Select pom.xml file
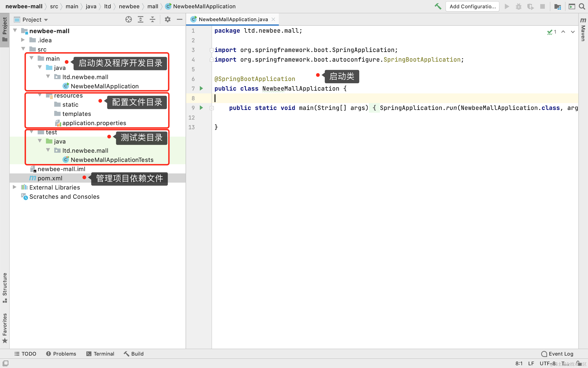The height and width of the screenshot is (368, 588). coord(97,178)
